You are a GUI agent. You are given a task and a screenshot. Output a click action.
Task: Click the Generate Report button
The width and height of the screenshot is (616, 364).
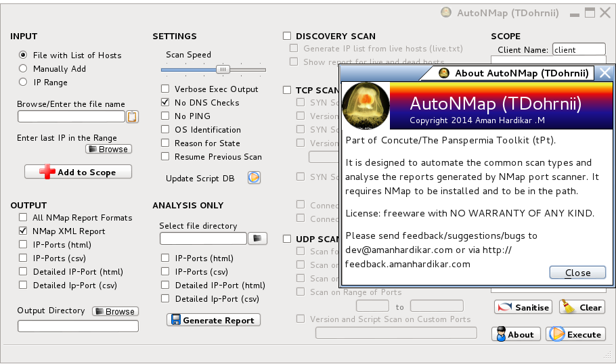213,320
